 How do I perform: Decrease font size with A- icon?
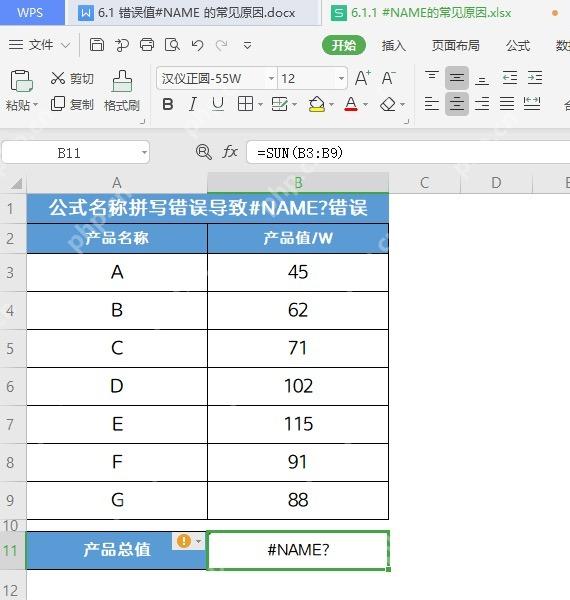[388, 78]
